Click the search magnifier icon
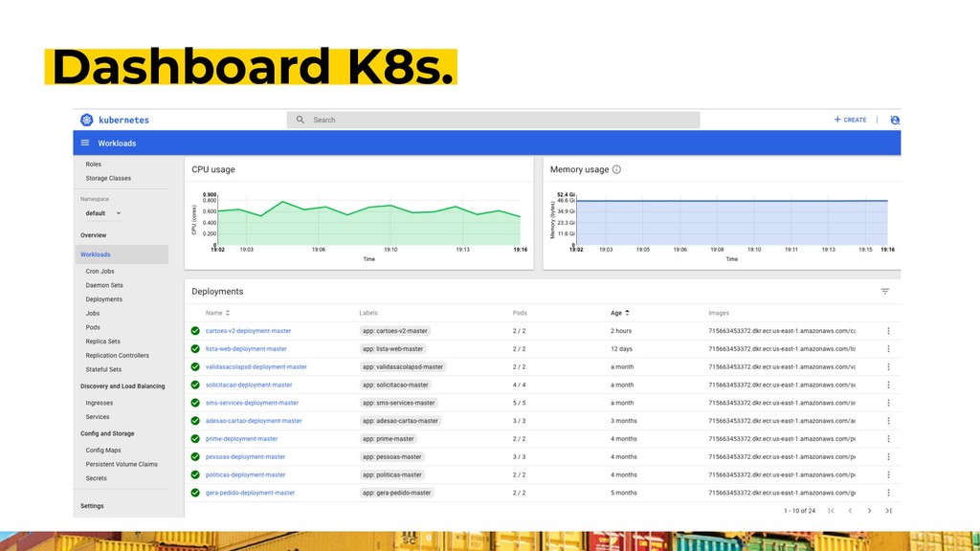The image size is (980, 551). [300, 120]
